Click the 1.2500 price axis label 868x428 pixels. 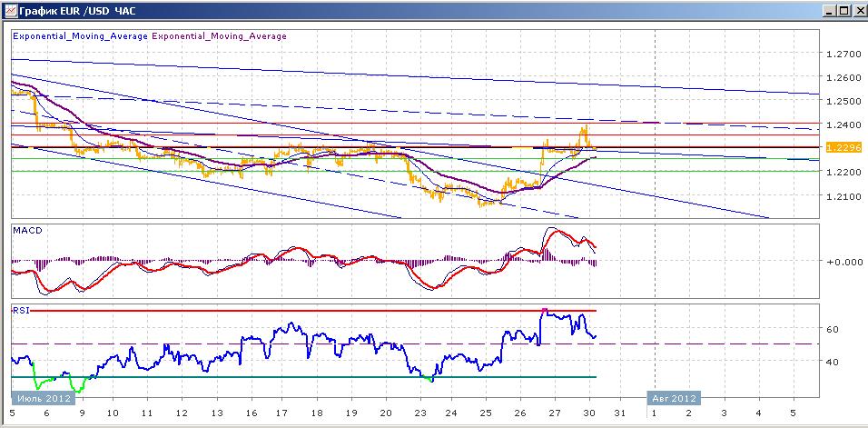pyautogui.click(x=843, y=102)
